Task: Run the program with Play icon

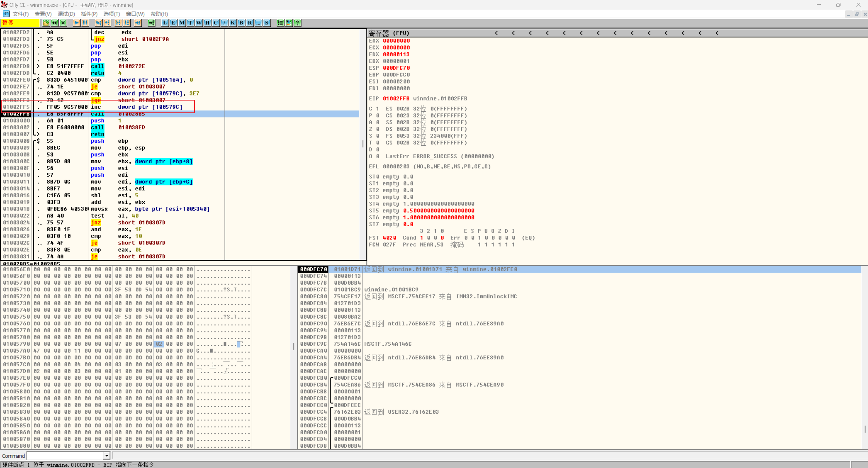Action: (76, 23)
